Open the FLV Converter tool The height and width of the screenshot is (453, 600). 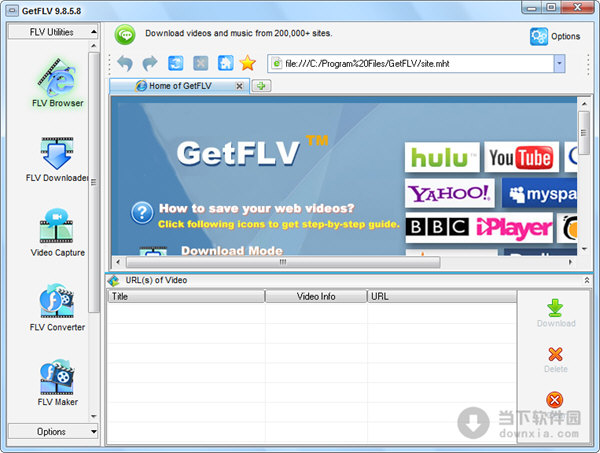(x=57, y=308)
